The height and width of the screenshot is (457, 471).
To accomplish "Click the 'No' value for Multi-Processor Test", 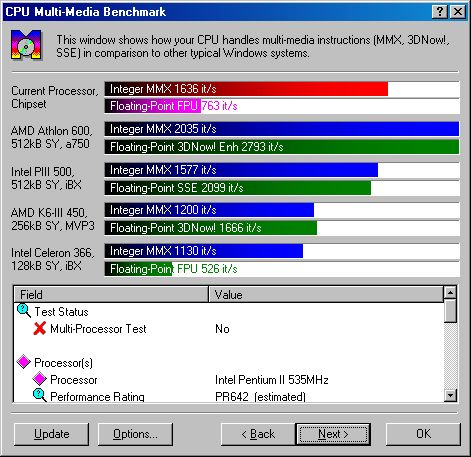I will point(222,329).
